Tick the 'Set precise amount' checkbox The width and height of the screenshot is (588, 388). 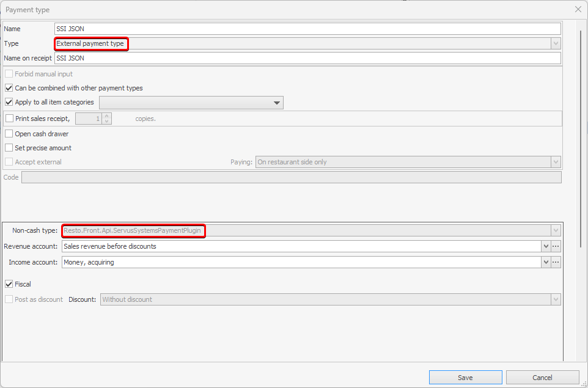(9, 148)
